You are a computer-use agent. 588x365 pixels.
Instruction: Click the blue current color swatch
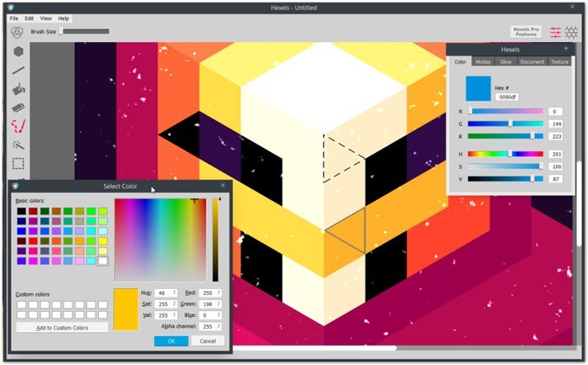coord(478,89)
